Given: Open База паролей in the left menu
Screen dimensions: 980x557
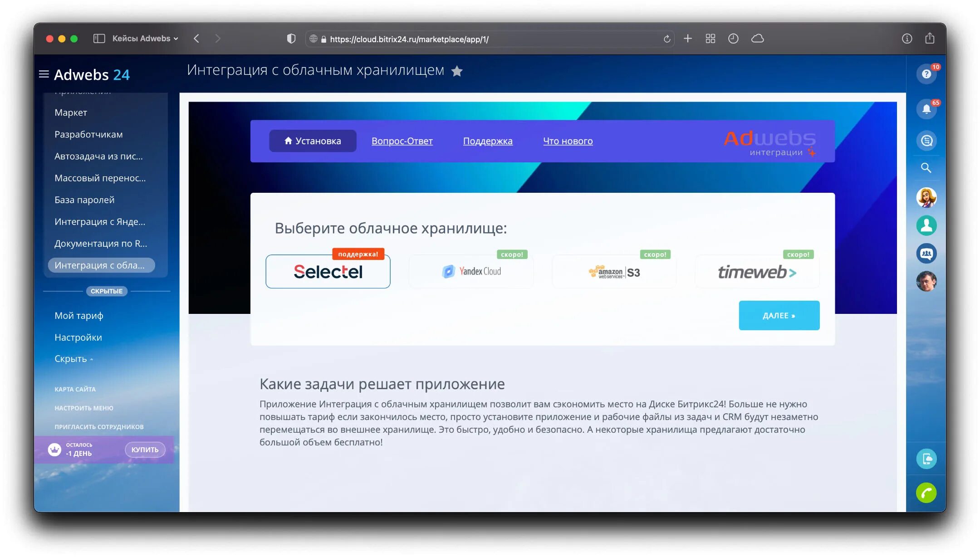Looking at the screenshot, I should [84, 200].
